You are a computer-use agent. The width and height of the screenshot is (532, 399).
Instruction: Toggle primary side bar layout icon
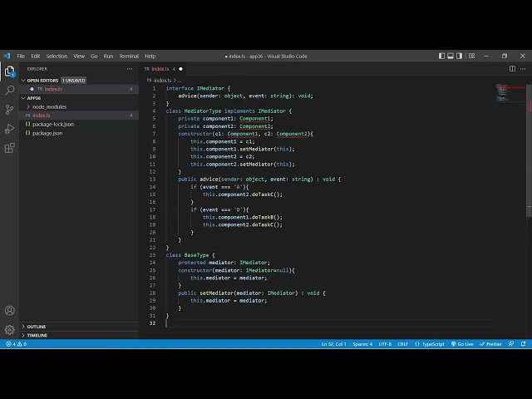point(441,56)
